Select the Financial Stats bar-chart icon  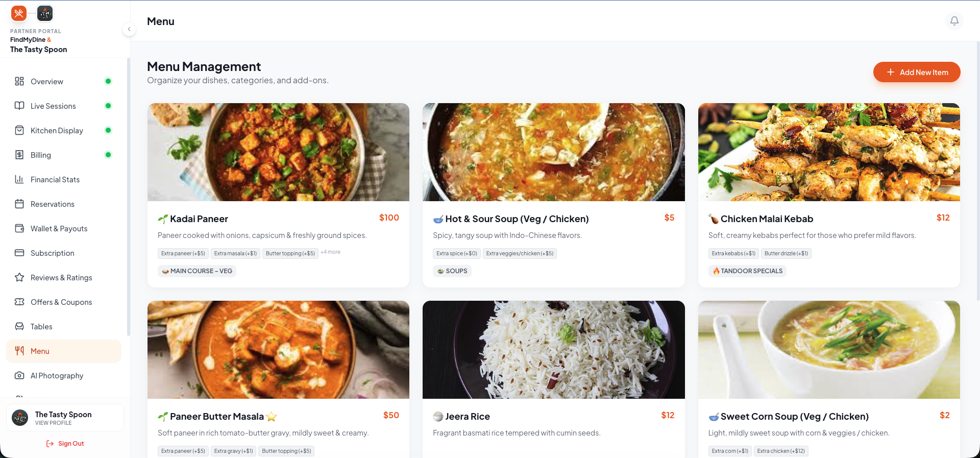click(x=19, y=179)
